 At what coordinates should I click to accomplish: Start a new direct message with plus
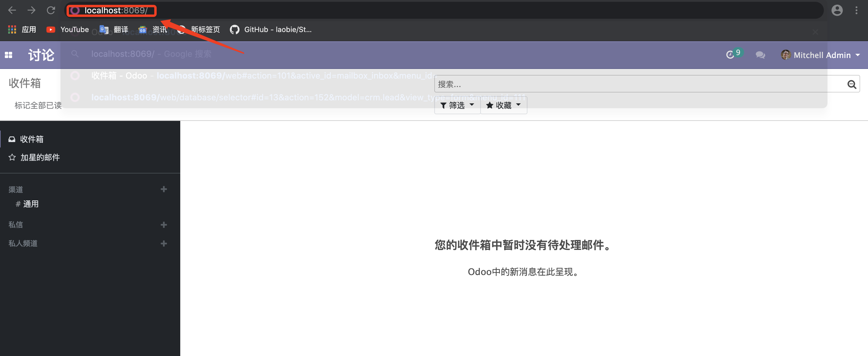point(164,225)
